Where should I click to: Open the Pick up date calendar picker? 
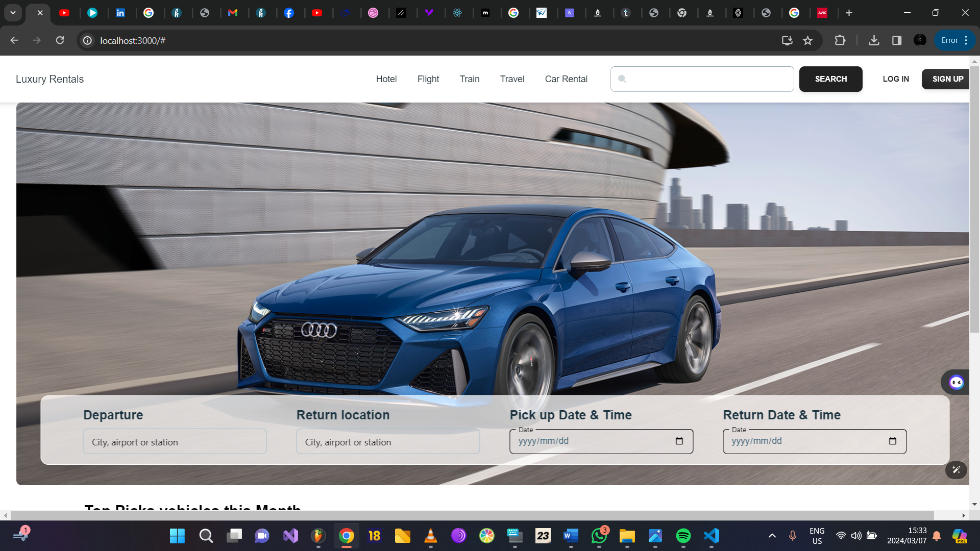679,441
